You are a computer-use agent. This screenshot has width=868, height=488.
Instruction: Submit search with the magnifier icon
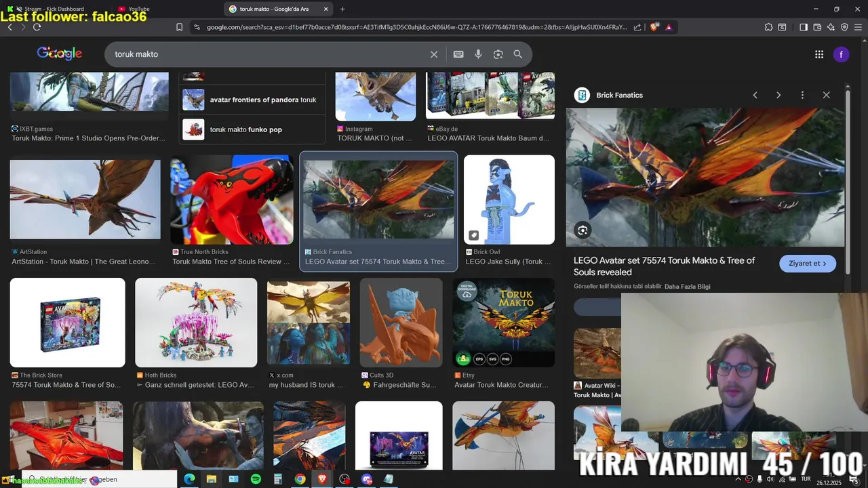518,54
